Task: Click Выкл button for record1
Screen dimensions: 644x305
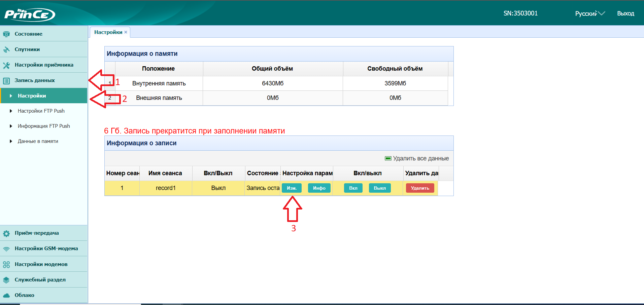Action: pos(380,188)
